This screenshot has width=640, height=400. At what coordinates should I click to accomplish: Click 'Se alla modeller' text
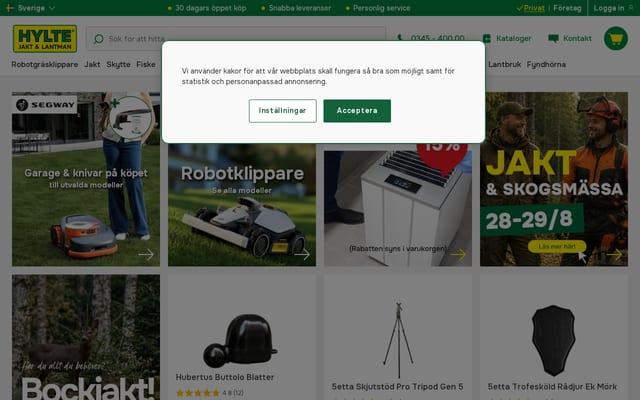click(x=242, y=190)
